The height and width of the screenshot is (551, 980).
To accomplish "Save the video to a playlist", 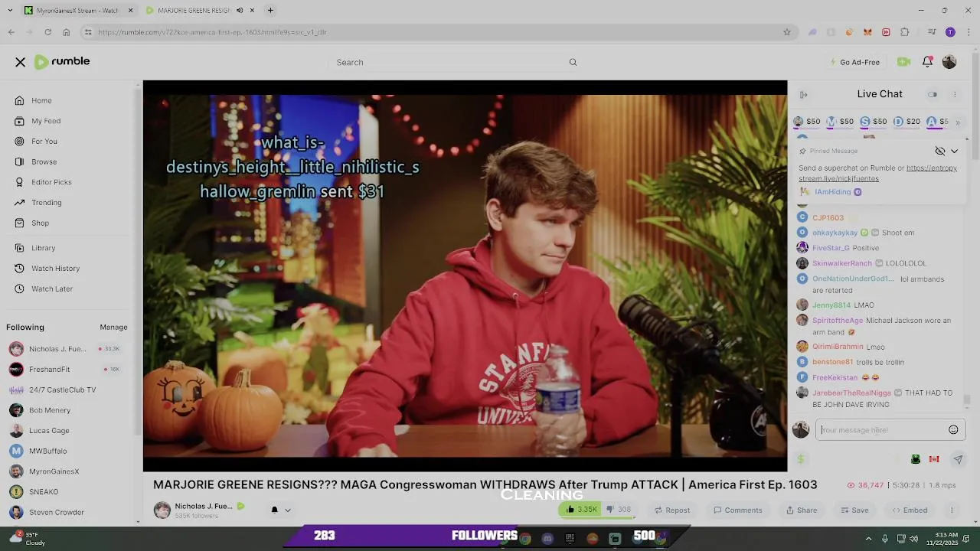I will (854, 510).
